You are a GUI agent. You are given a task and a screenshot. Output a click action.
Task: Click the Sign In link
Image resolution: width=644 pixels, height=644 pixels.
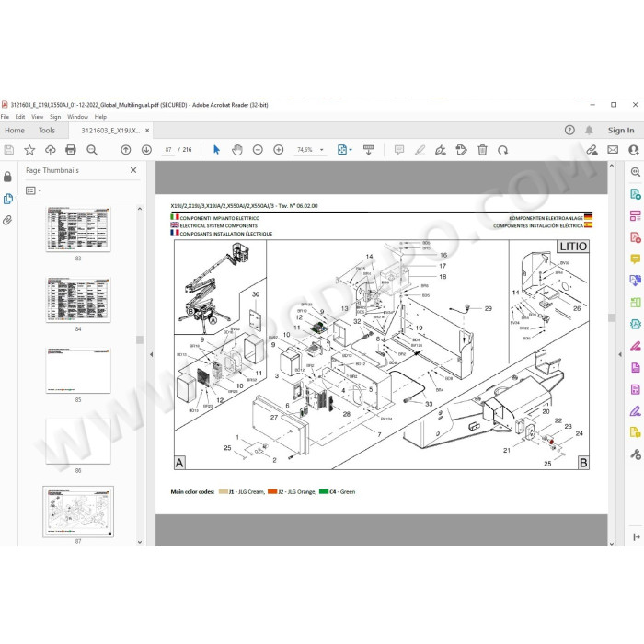click(x=621, y=131)
